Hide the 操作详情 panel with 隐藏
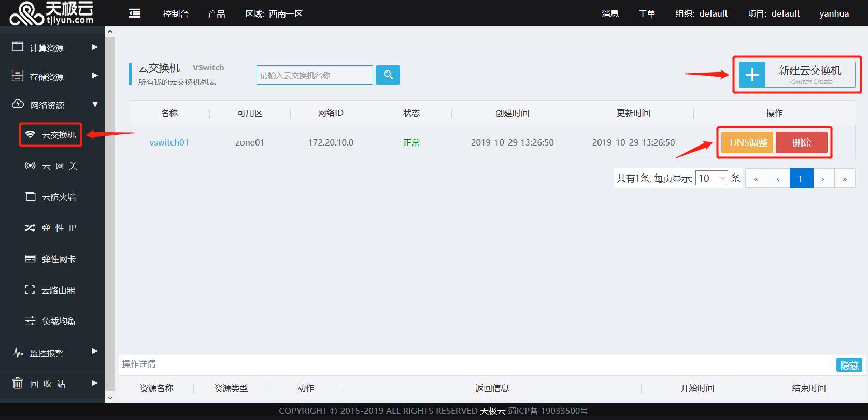Image resolution: width=868 pixels, height=420 pixels. click(849, 365)
